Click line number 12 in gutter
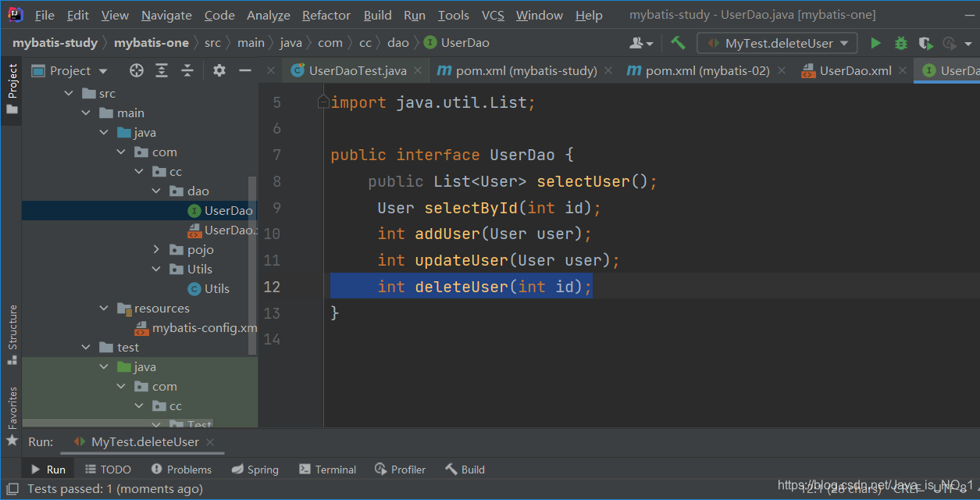The height and width of the screenshot is (500, 980). pyautogui.click(x=271, y=287)
